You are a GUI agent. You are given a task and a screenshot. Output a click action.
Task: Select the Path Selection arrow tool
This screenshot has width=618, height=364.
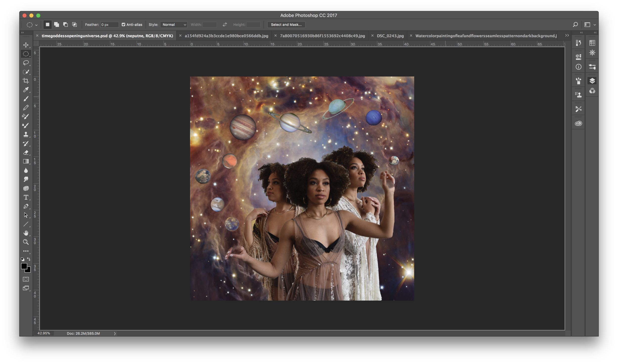pos(26,215)
